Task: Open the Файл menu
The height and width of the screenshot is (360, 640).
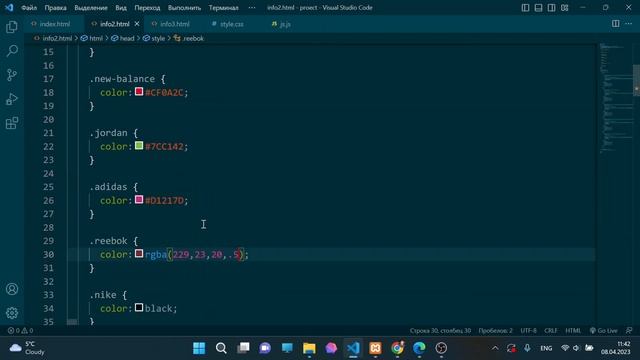Action: click(29, 8)
